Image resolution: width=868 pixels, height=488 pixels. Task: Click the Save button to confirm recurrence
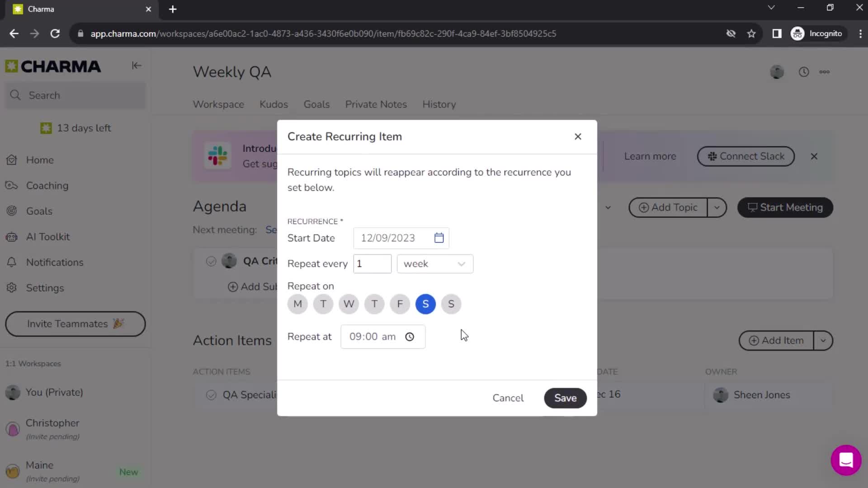tap(566, 398)
